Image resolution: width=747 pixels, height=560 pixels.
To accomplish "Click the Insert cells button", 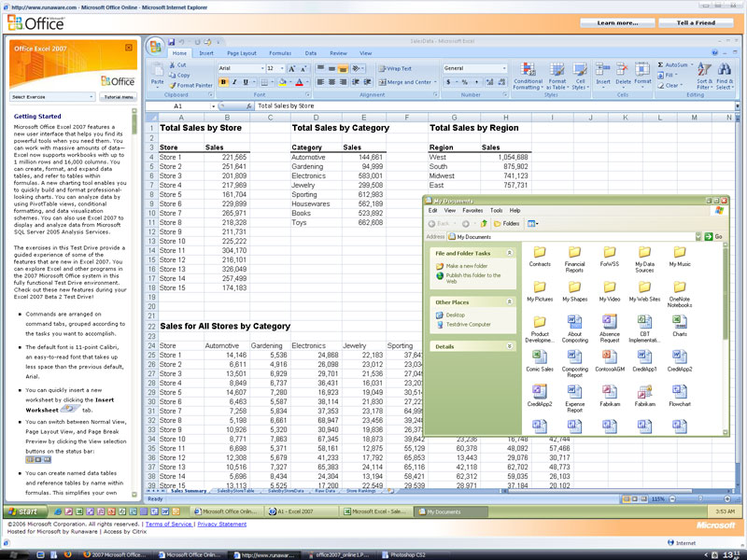I will point(603,74).
